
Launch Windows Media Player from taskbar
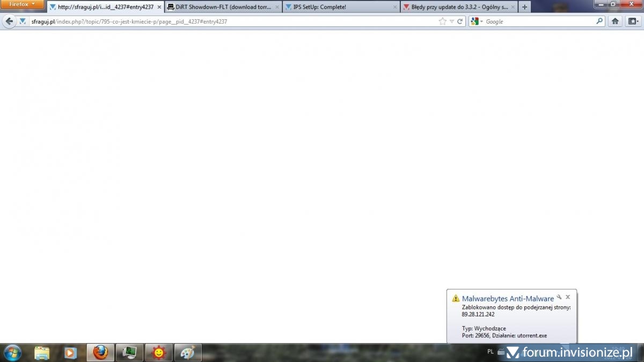point(70,352)
